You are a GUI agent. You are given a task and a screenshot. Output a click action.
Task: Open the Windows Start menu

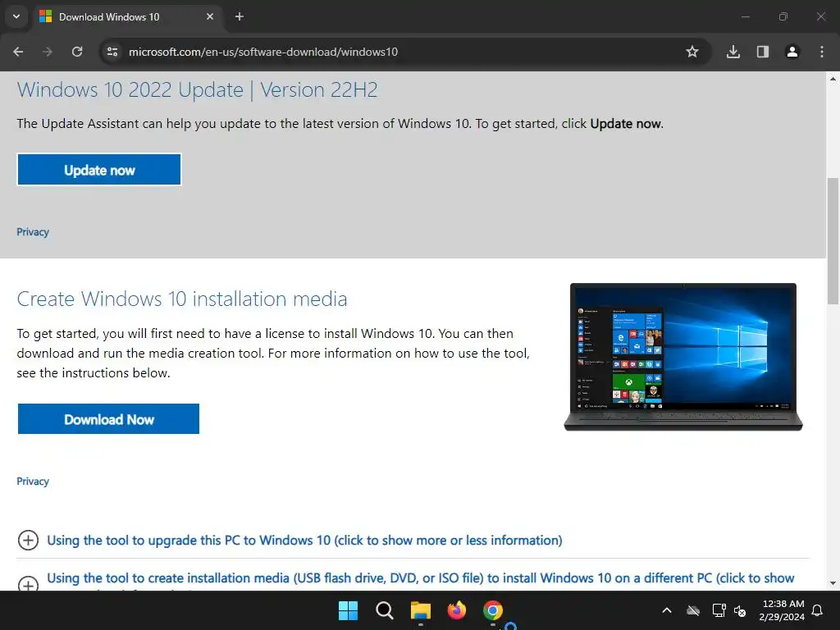pos(348,610)
